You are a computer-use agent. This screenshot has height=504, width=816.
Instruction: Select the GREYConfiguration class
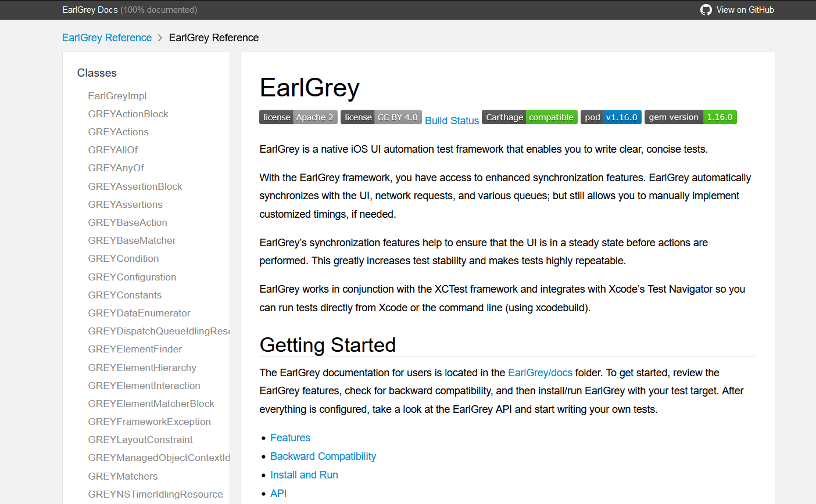coord(132,277)
